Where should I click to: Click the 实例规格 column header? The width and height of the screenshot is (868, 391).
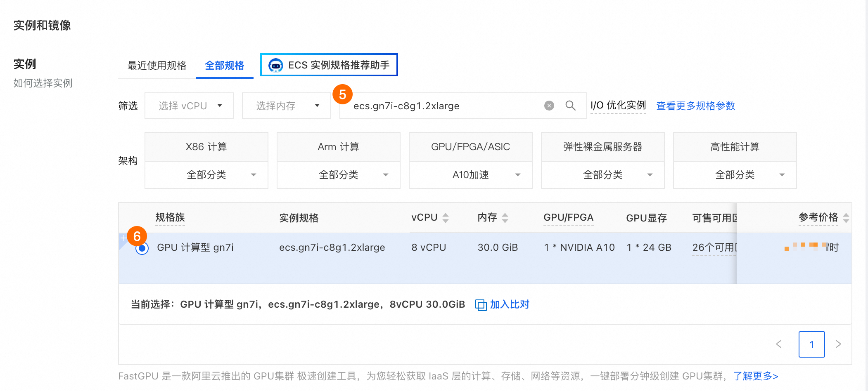tap(299, 218)
